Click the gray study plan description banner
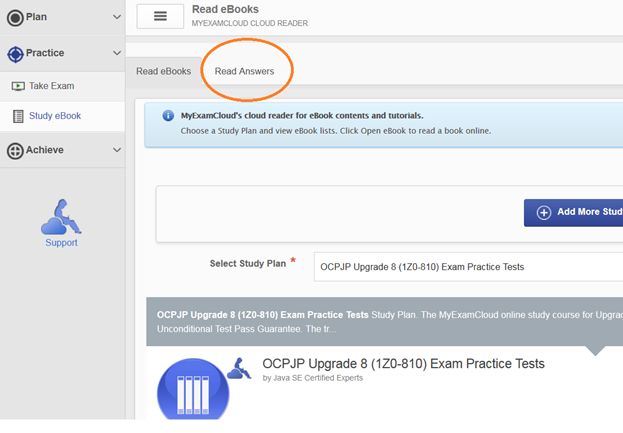Screen dimensions: 623x433 point(384,322)
